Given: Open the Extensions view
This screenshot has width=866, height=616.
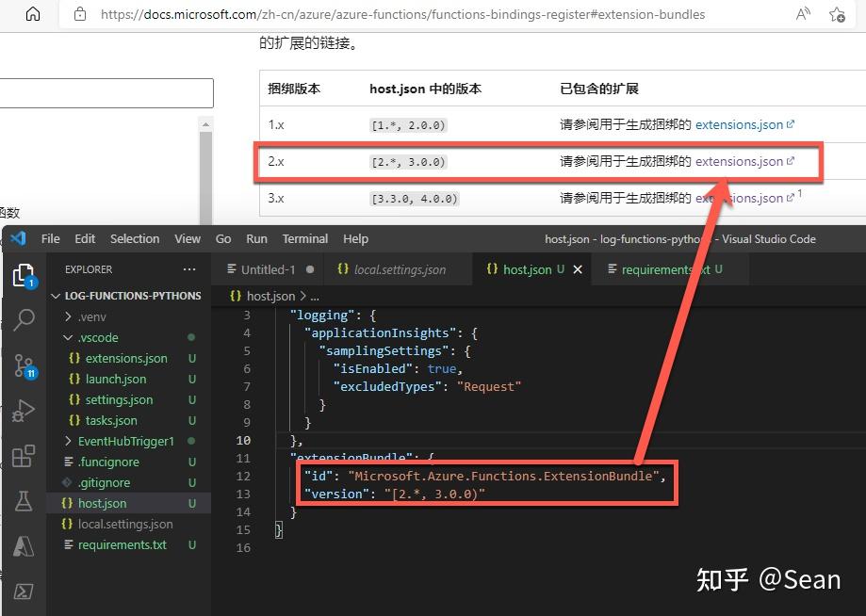Looking at the screenshot, I should point(24,456).
